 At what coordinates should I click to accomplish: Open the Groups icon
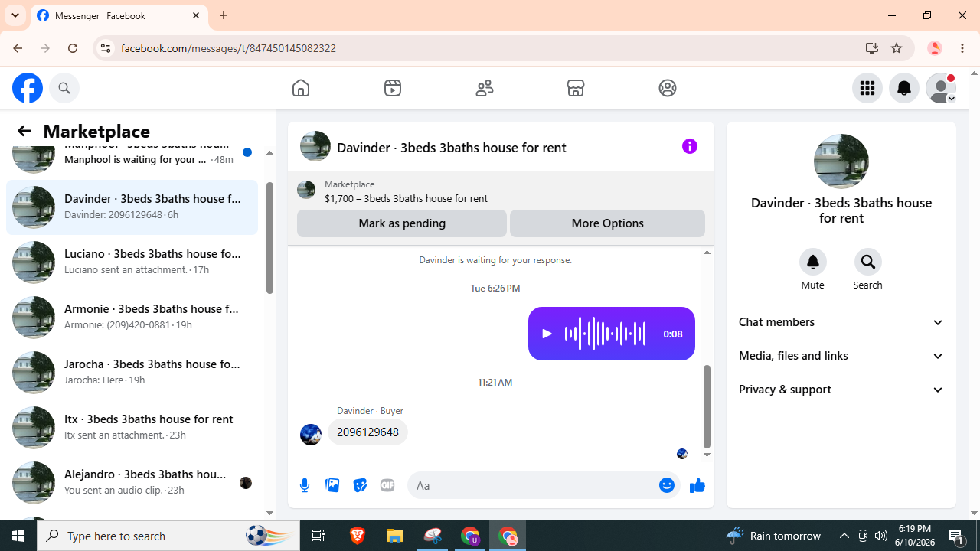668,88
